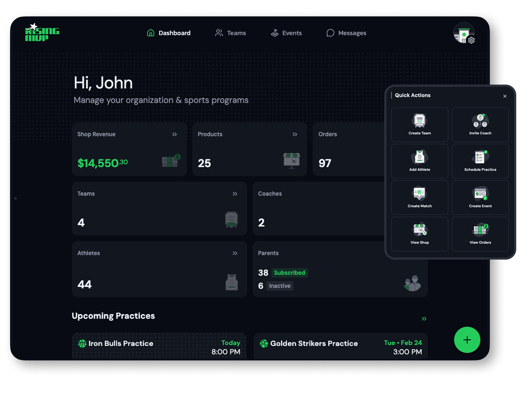Click the Orders count 97
This screenshot has height=412, width=532.
[x=325, y=163]
